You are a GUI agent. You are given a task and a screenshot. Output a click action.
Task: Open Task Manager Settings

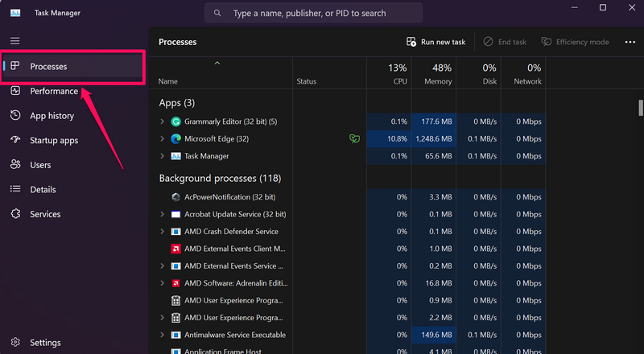coord(45,343)
